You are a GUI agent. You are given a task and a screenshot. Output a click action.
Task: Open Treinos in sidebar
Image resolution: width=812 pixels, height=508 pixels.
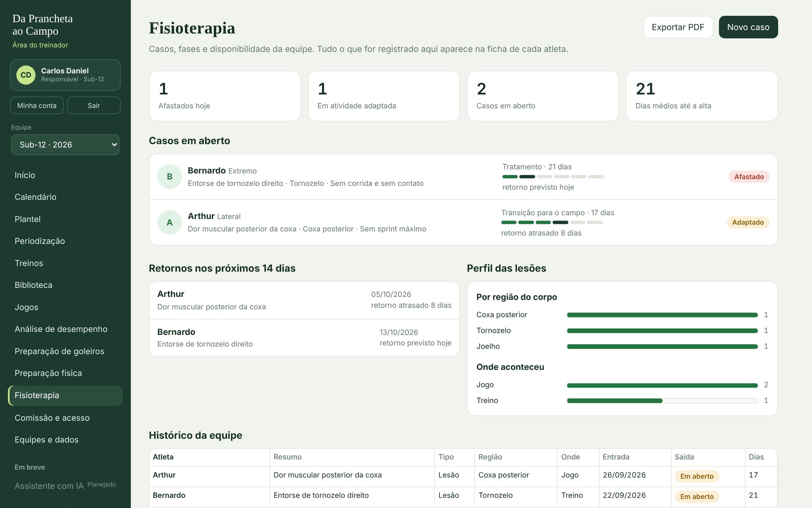pos(65,263)
